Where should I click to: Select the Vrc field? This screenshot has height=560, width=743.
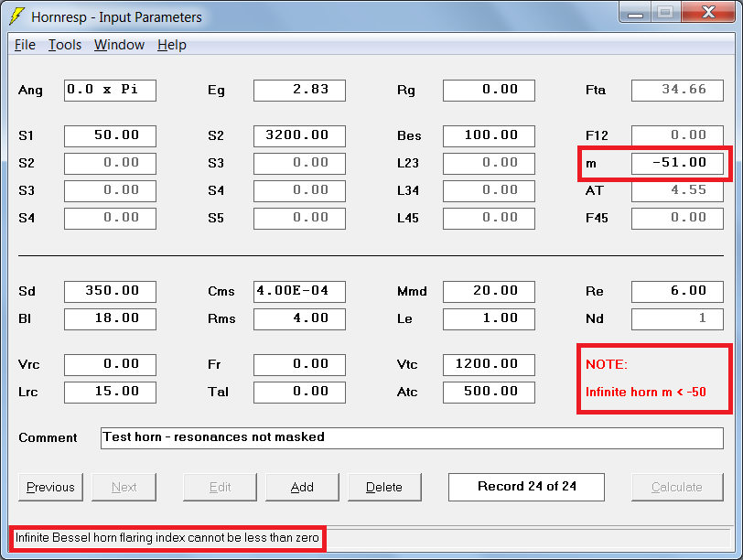tap(110, 365)
